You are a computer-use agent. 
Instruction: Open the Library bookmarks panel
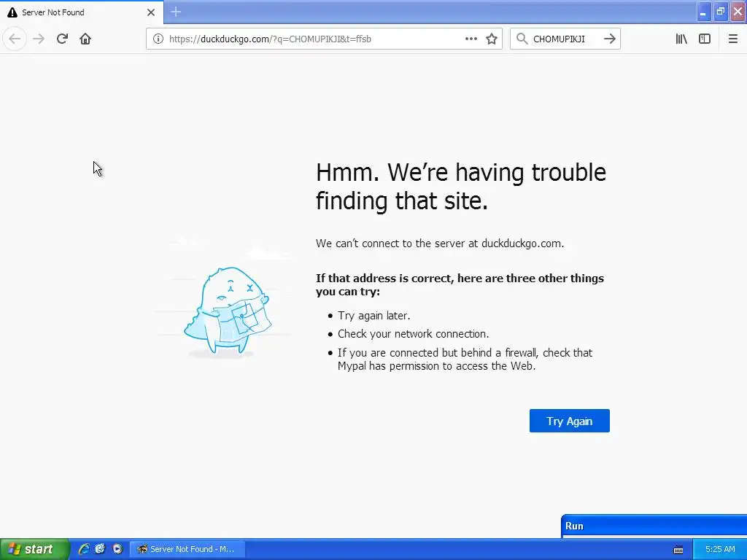pos(681,39)
